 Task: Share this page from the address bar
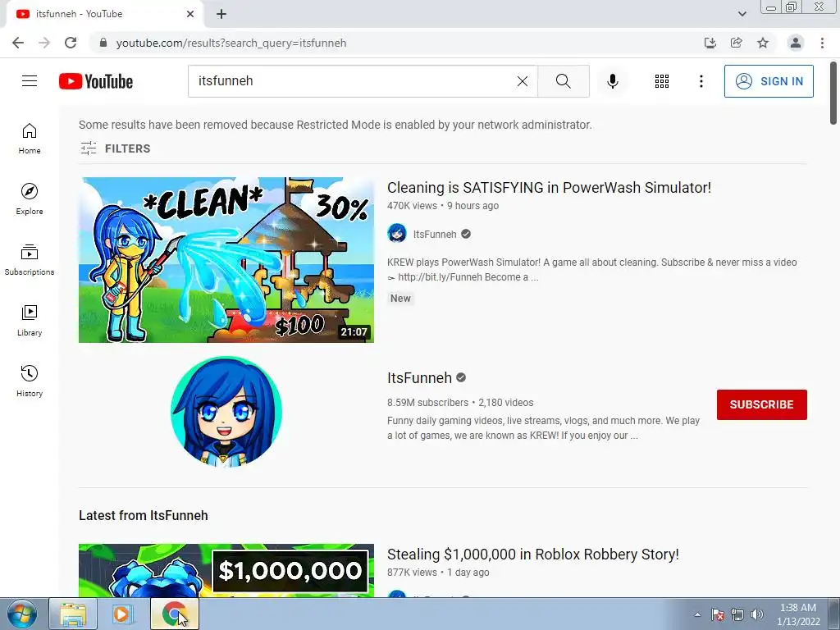pos(737,43)
